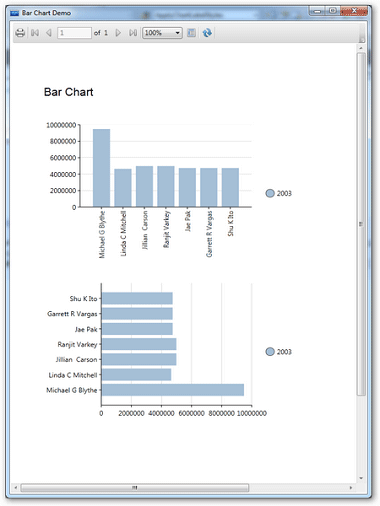Open the 100% zoom dropdown

pos(162,33)
